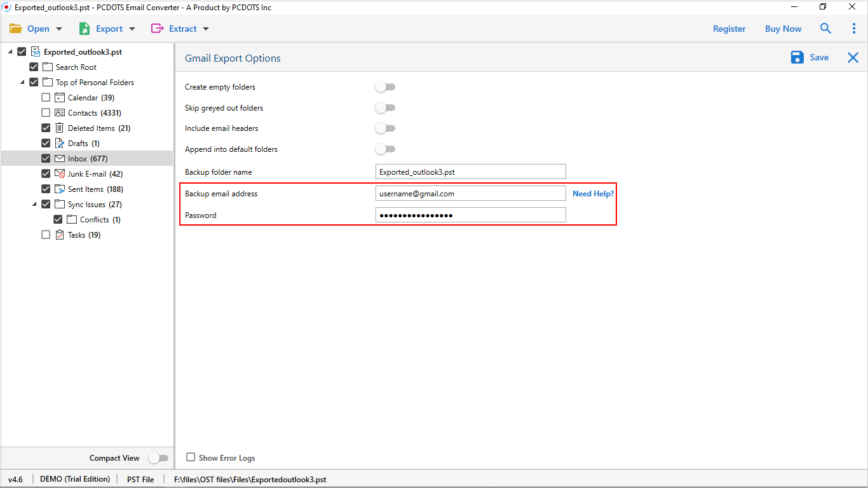868x488 pixels.
Task: Click the Backup email address field
Action: point(470,193)
